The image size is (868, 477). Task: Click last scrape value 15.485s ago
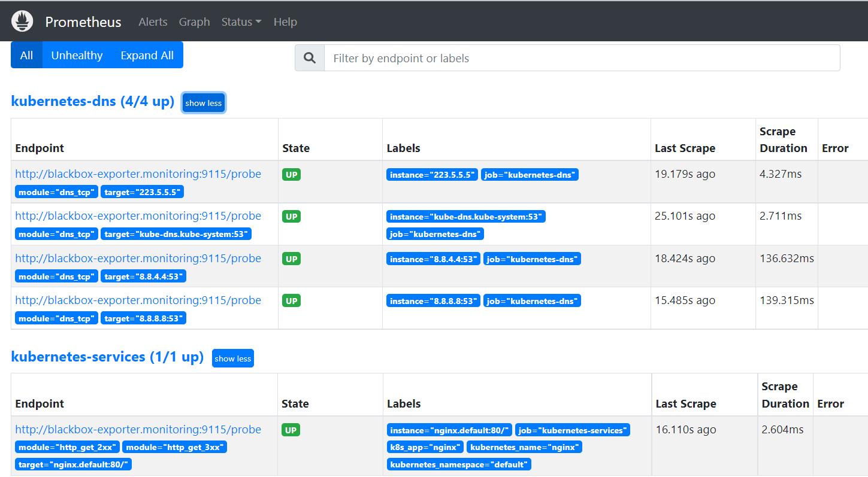pos(685,300)
